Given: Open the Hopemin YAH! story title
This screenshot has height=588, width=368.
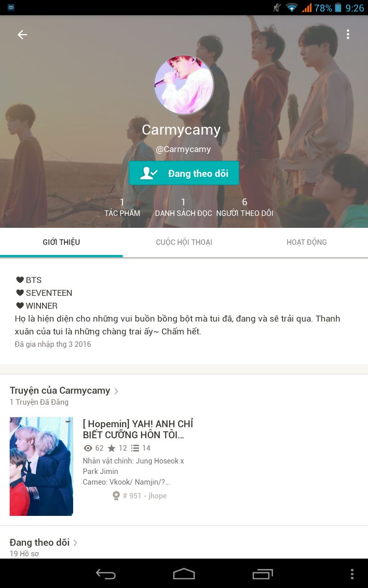Looking at the screenshot, I should pos(138,429).
